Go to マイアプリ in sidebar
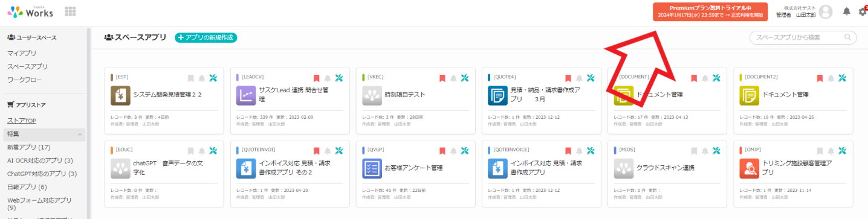Viewport: 868px width, 219px height. coord(22,53)
